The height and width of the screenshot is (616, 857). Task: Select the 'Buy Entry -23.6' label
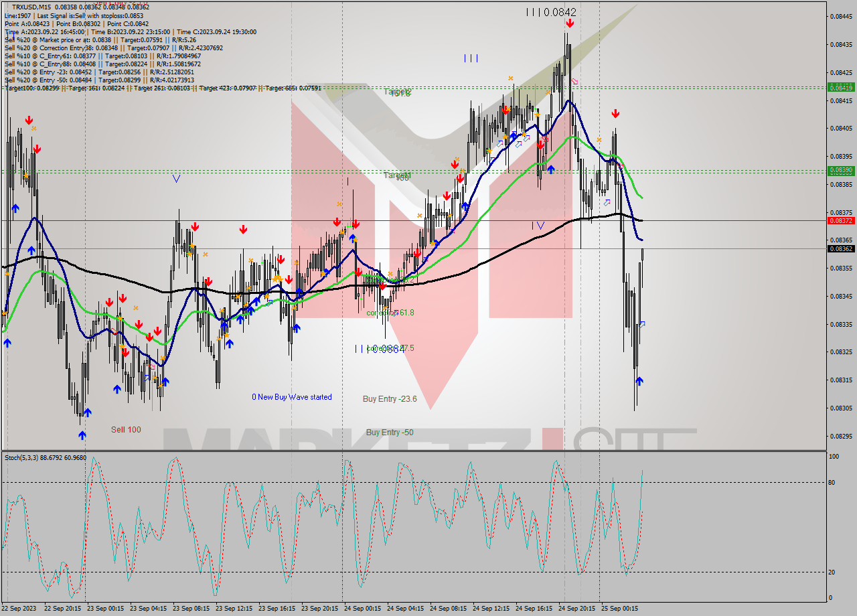[390, 399]
